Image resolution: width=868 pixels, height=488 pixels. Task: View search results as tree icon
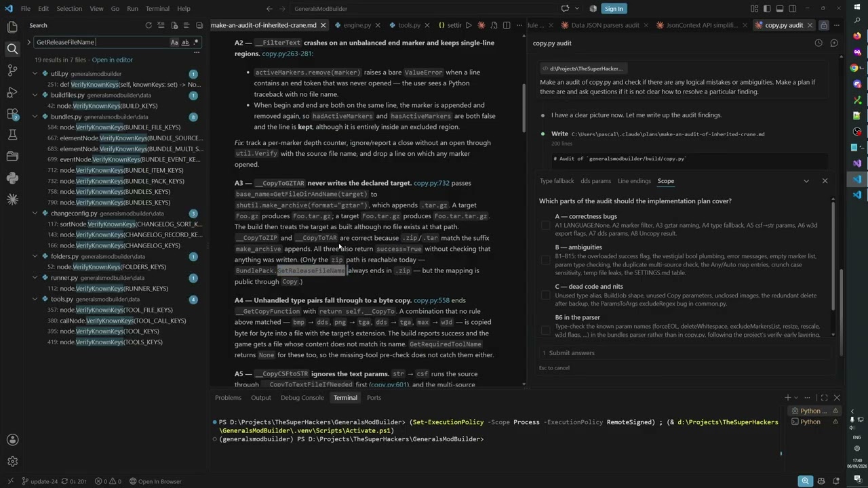[186, 25]
